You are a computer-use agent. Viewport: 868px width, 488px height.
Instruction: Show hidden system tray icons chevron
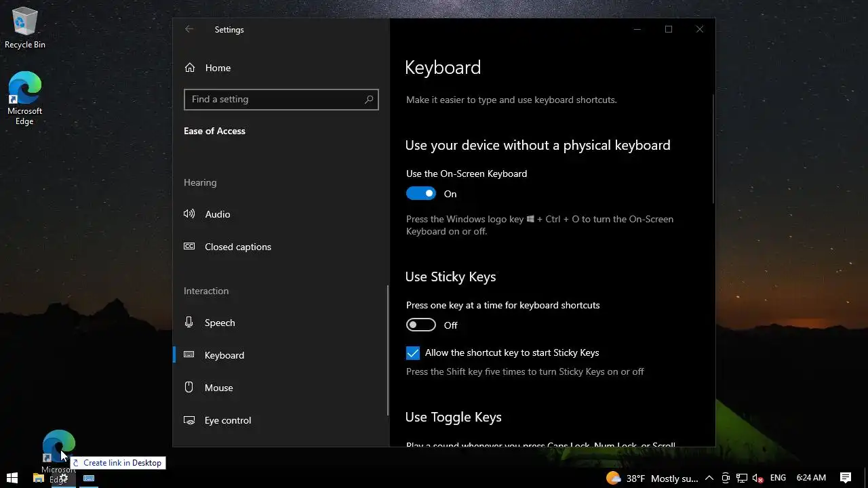(709, 478)
